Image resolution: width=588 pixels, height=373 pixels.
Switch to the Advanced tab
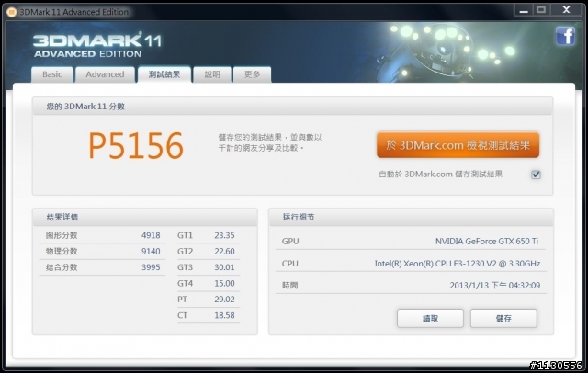[105, 74]
